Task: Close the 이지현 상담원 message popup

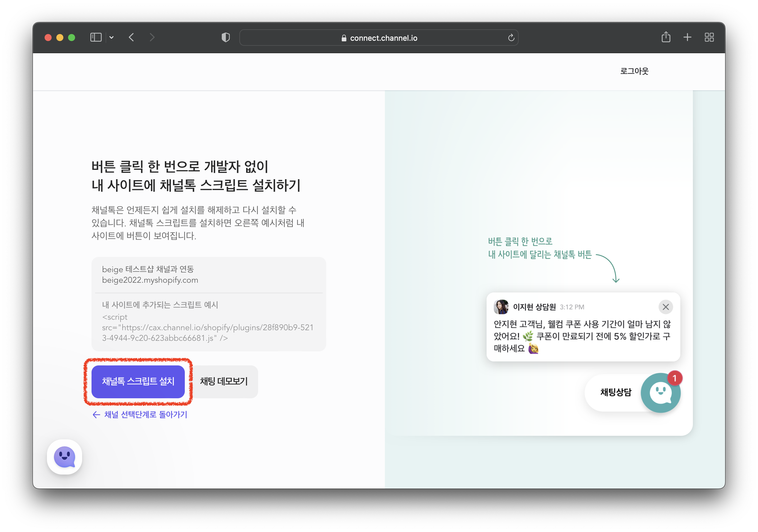Action: [x=666, y=307]
